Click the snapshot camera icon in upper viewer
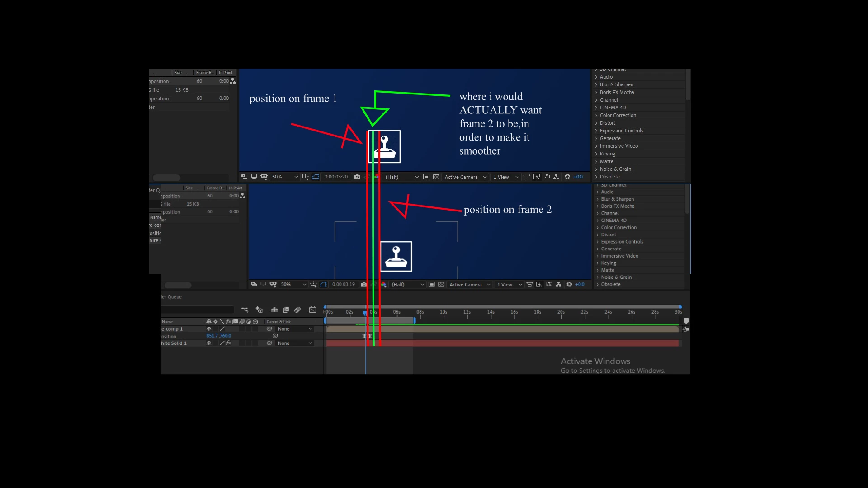 click(357, 177)
